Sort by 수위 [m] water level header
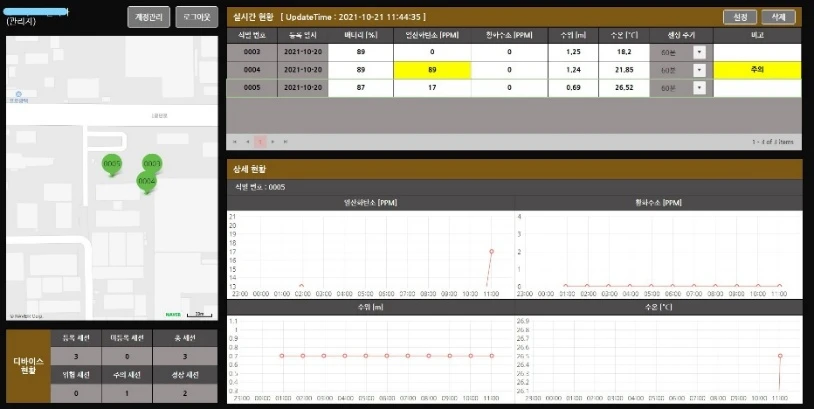 573,35
